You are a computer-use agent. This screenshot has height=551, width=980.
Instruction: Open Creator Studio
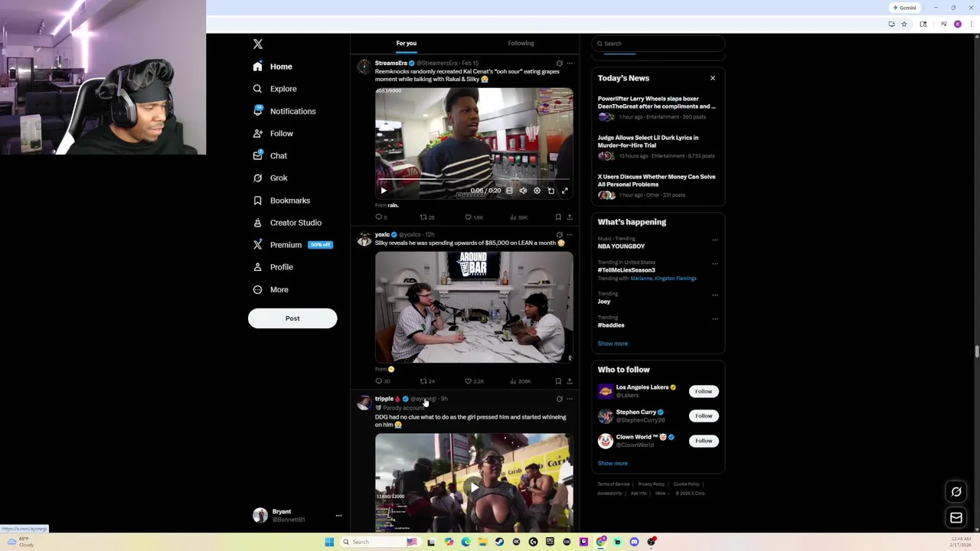(x=287, y=223)
